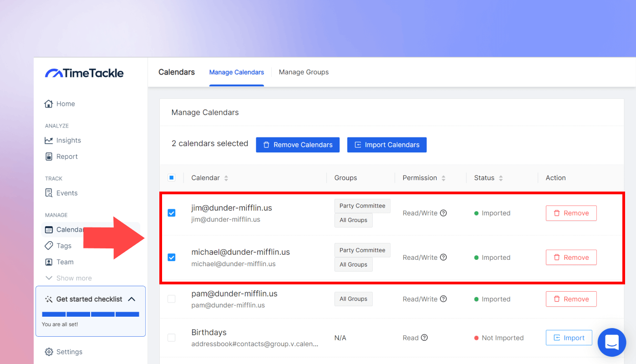Click the Tags label icon

[x=49, y=246]
